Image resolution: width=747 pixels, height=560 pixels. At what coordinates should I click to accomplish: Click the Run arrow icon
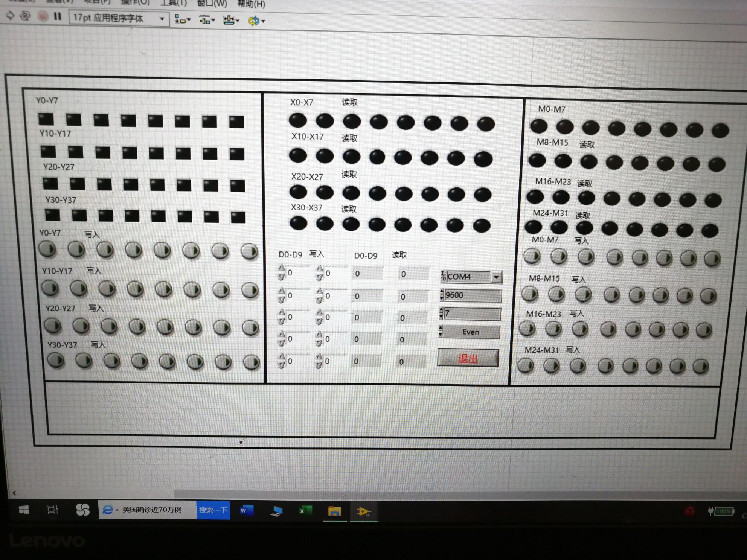point(10,15)
